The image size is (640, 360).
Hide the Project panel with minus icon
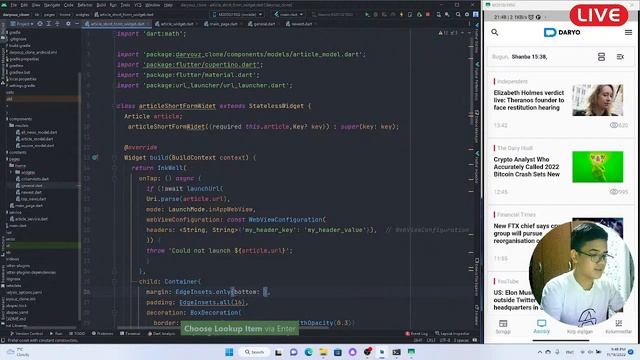coord(77,24)
